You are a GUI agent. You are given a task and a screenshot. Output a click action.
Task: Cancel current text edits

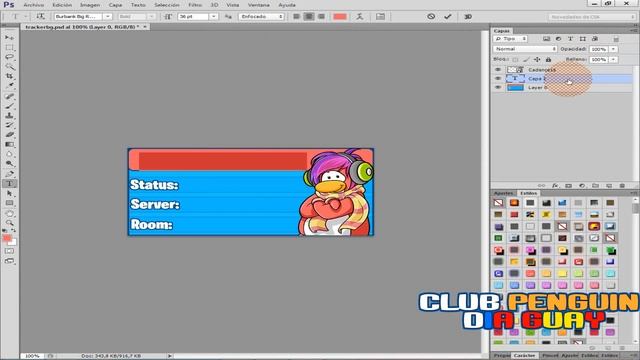point(431,16)
